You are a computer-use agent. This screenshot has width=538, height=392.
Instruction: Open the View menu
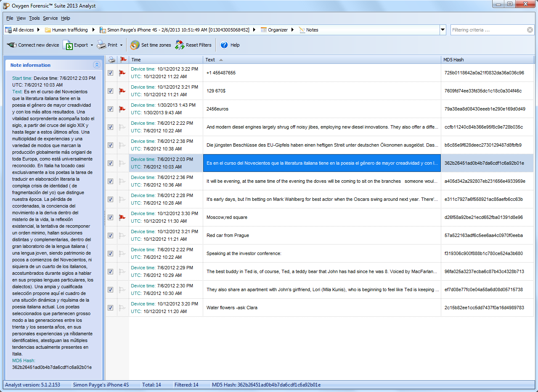point(21,18)
